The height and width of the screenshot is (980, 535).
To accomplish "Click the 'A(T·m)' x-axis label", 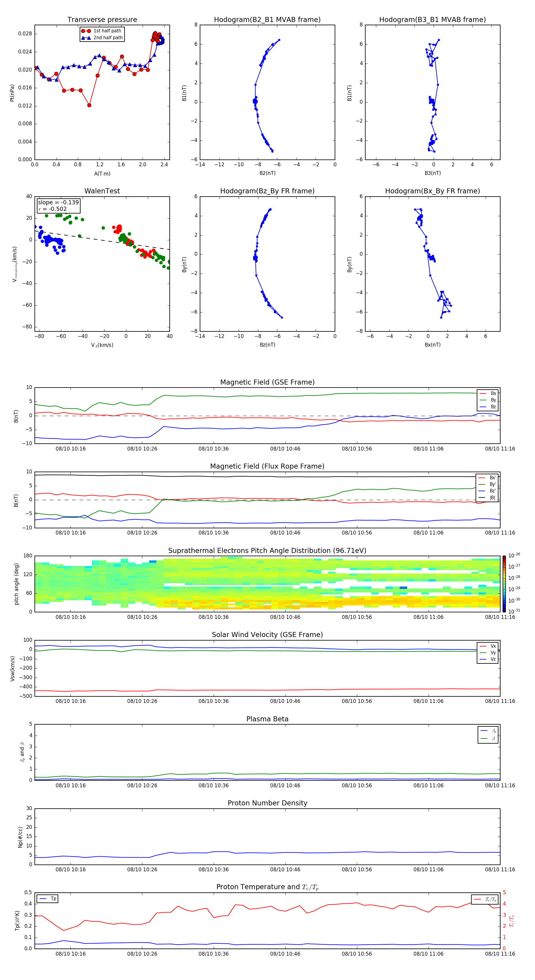I will (102, 174).
